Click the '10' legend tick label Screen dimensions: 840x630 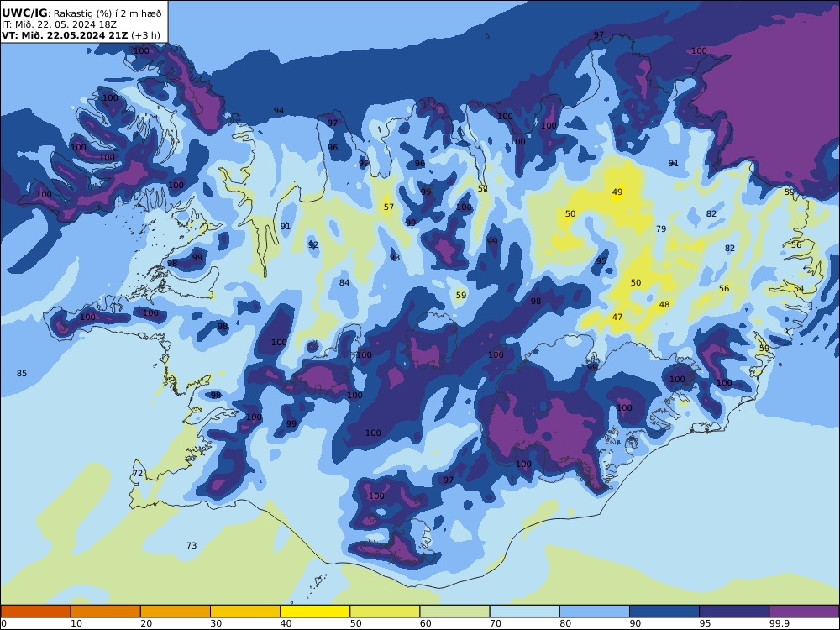click(76, 623)
